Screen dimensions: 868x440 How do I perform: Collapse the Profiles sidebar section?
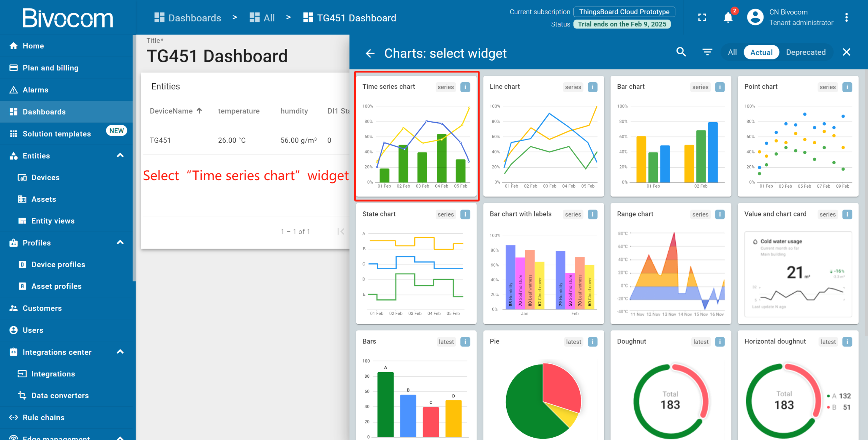tap(120, 243)
